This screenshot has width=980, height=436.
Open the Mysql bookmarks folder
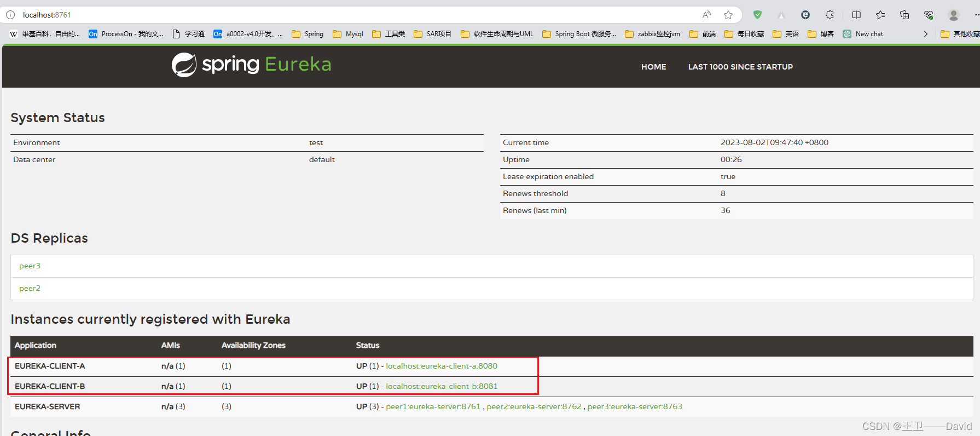click(x=348, y=34)
